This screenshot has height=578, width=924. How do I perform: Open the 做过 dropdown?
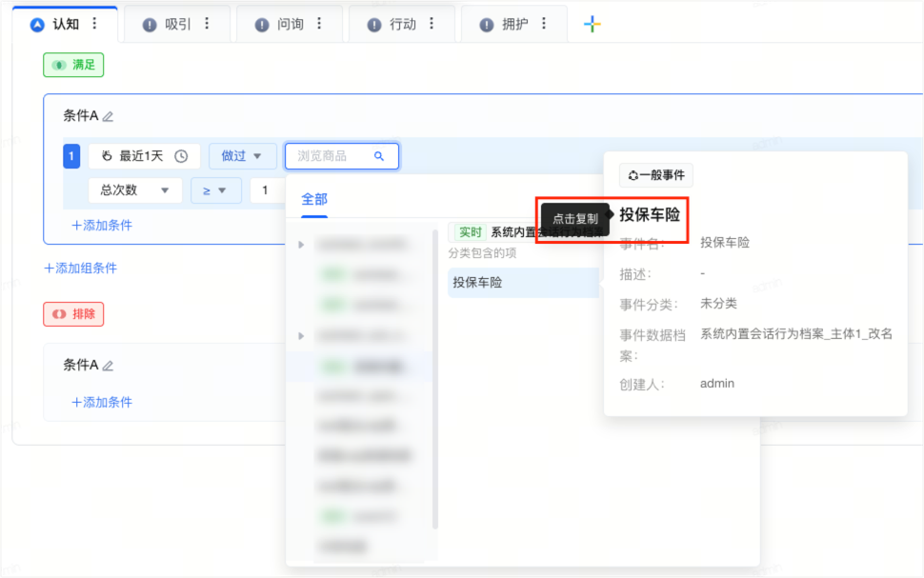click(x=242, y=156)
